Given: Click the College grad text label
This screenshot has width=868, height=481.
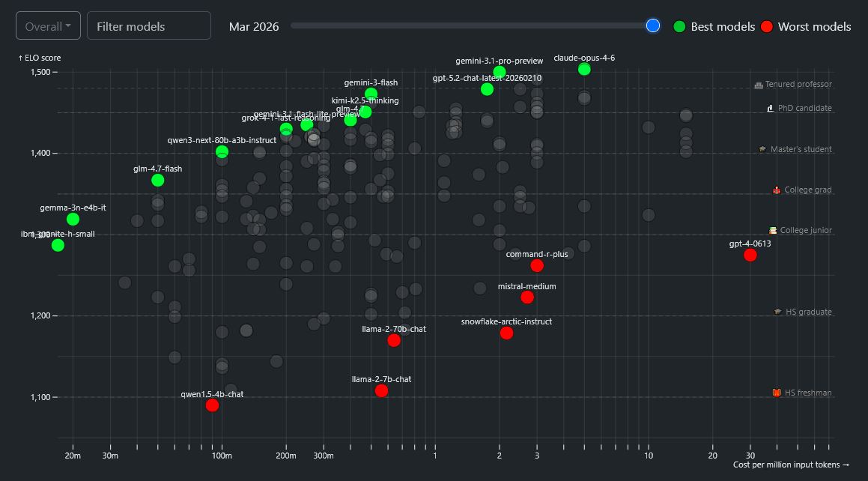Looking at the screenshot, I should pos(807,190).
